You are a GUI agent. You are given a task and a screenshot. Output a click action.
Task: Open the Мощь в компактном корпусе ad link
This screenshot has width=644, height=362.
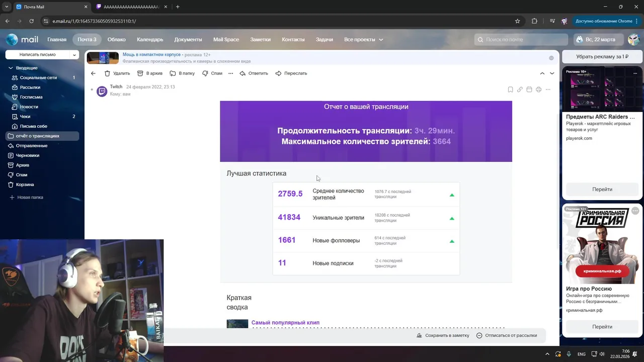pos(151,54)
